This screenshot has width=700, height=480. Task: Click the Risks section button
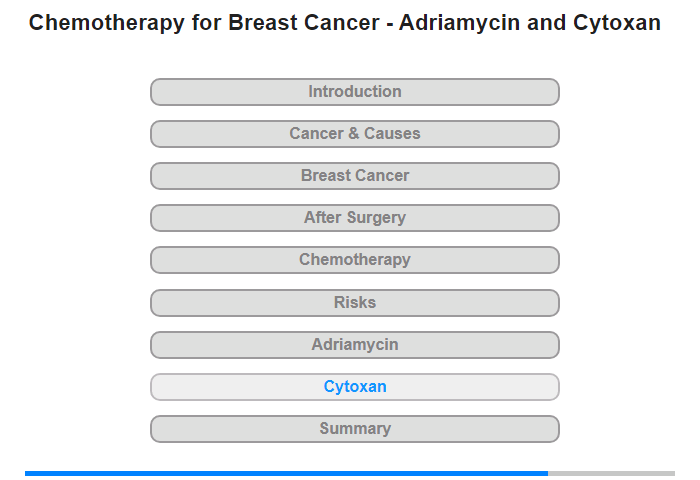(355, 303)
